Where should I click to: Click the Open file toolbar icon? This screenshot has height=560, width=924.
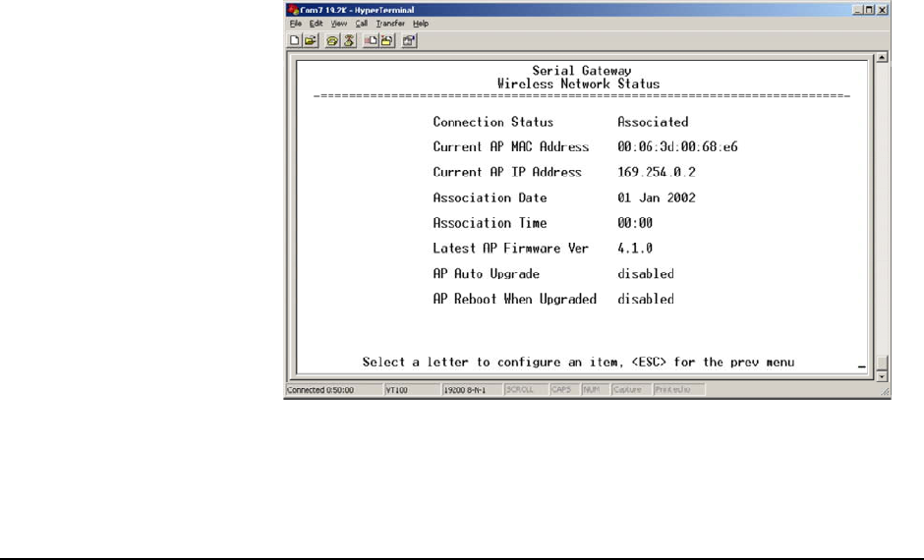[x=311, y=40]
